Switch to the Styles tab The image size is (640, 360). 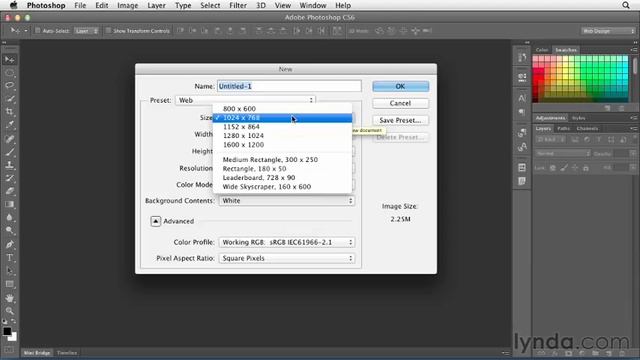[578, 118]
